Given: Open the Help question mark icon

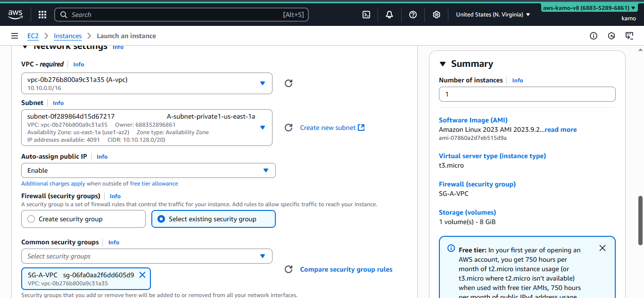Looking at the screenshot, I should 413,15.
